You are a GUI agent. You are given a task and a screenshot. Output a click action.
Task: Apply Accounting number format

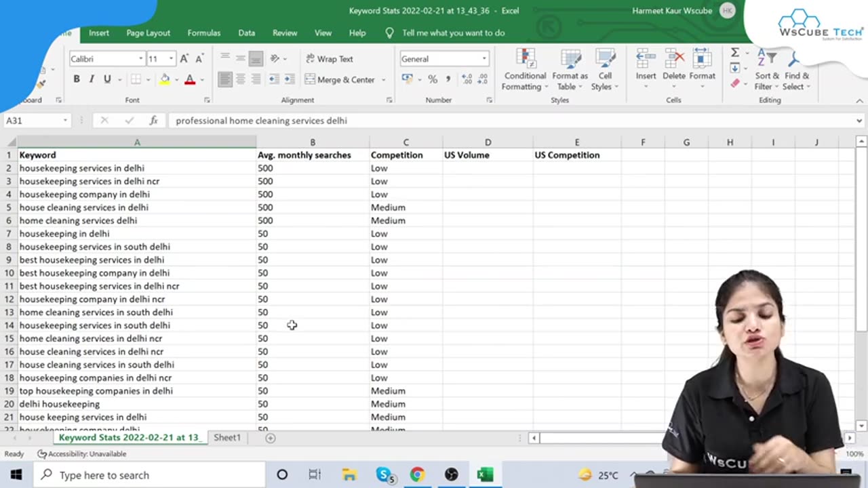point(407,79)
